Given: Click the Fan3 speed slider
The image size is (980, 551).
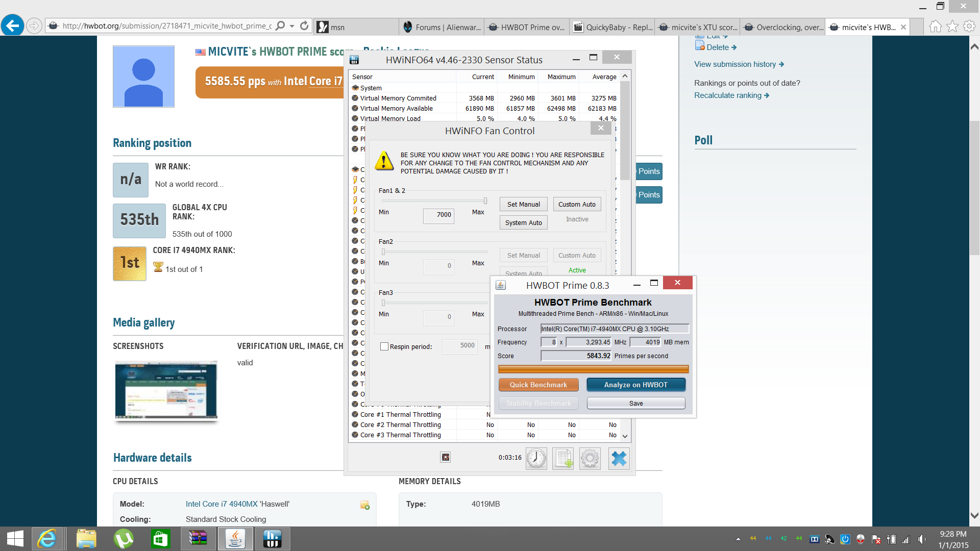Looking at the screenshot, I should pyautogui.click(x=434, y=303).
